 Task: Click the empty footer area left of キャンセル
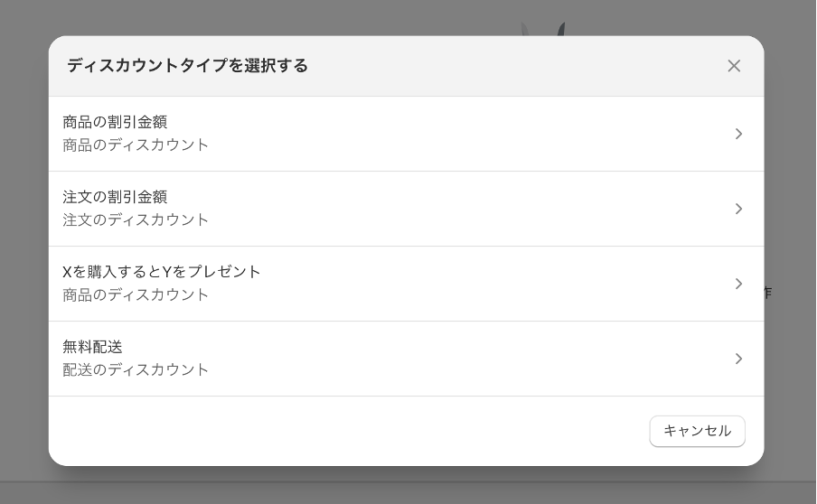click(344, 431)
